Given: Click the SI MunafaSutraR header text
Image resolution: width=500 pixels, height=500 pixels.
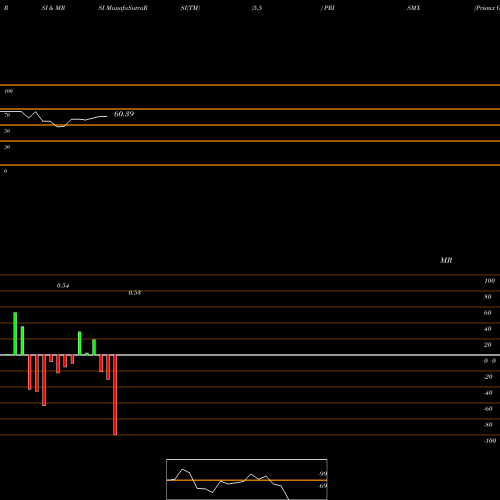Looking at the screenshot, I should pyautogui.click(x=123, y=8).
